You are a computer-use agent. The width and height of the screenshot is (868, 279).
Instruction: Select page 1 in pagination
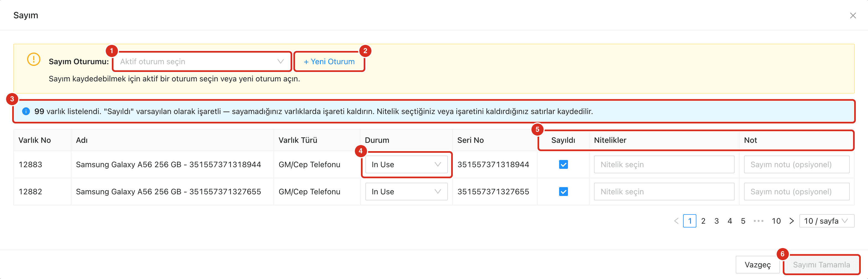(690, 221)
